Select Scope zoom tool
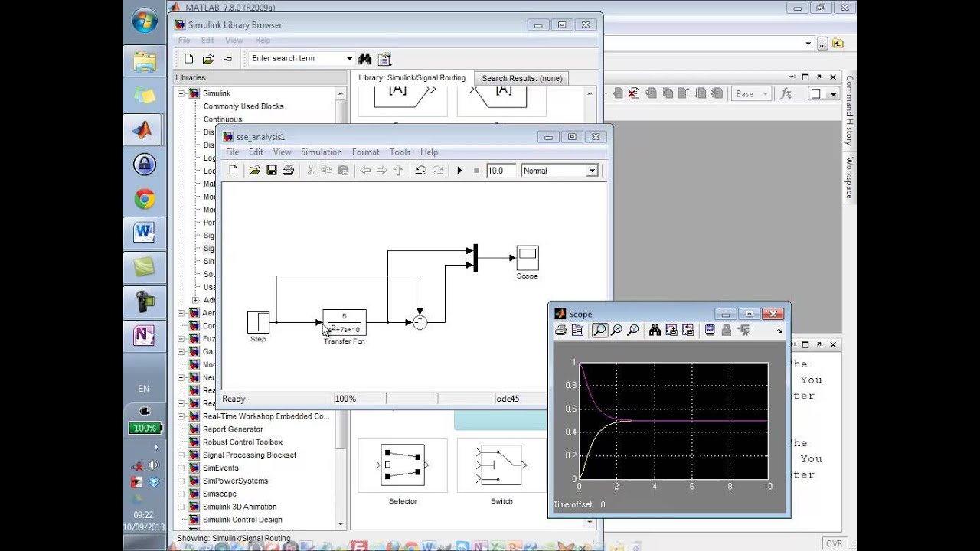The width and height of the screenshot is (980, 551). tap(599, 331)
